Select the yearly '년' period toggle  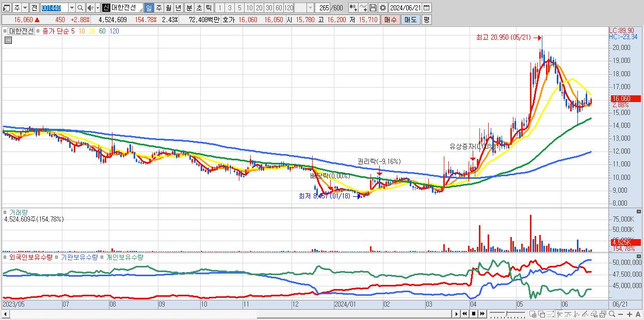click(178, 8)
